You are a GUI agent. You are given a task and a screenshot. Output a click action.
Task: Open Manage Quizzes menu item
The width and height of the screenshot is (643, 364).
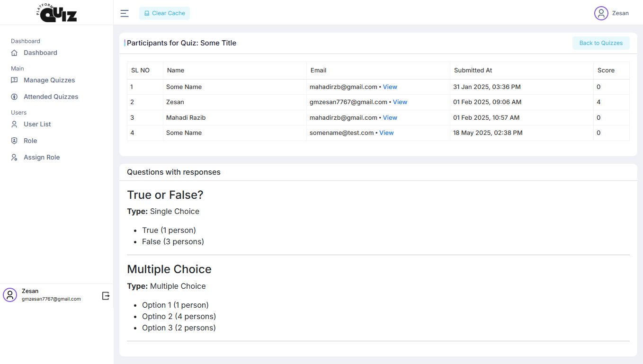pyautogui.click(x=49, y=80)
